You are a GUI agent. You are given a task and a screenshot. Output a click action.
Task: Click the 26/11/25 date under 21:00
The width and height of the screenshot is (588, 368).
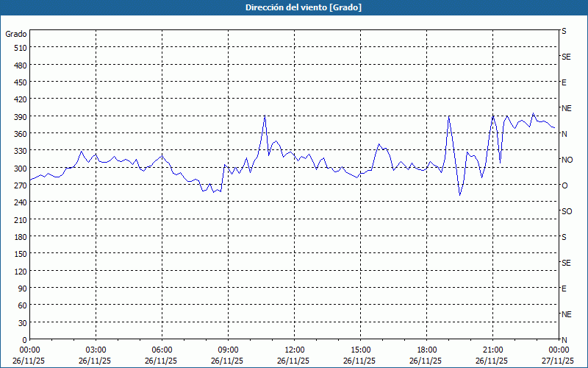[x=492, y=361]
